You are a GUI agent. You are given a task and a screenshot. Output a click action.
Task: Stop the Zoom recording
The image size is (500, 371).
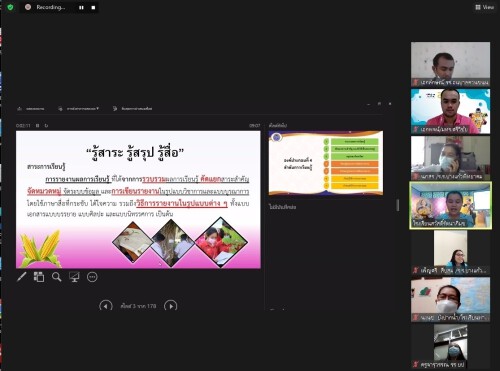(x=93, y=7)
